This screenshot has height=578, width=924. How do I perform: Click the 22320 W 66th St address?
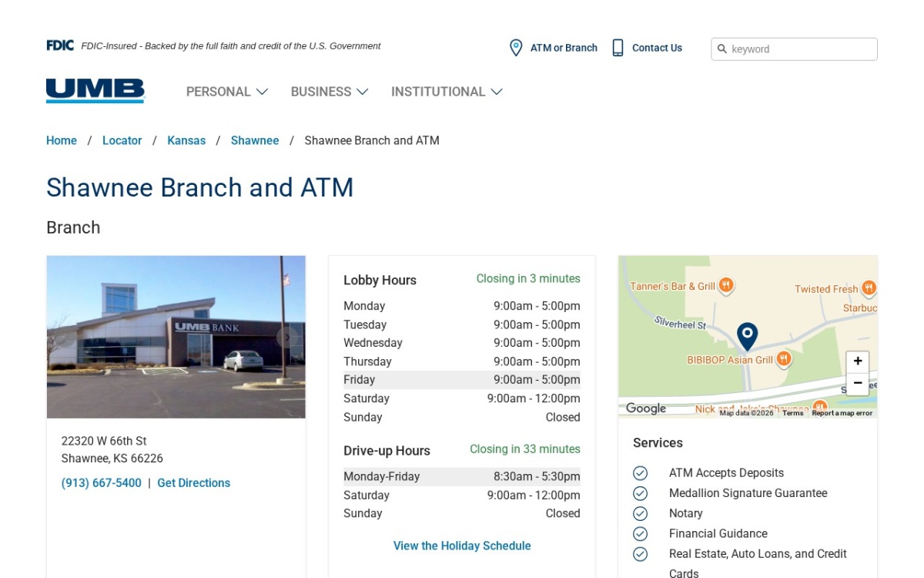[x=104, y=441]
